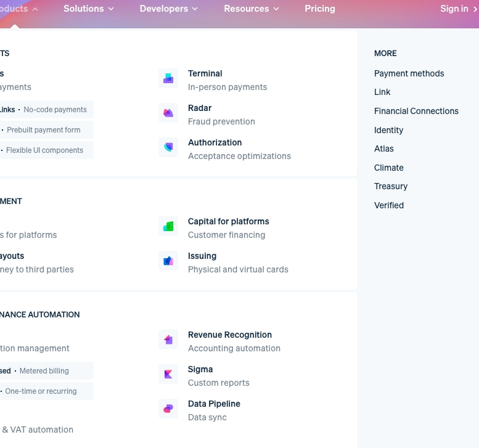
Task: Click the FINANCE AUTOMATION section heading
Action: pos(39,314)
